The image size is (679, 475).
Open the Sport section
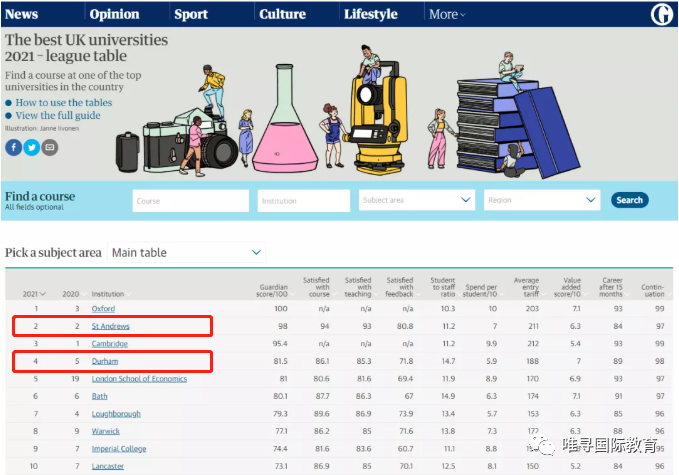point(191,14)
